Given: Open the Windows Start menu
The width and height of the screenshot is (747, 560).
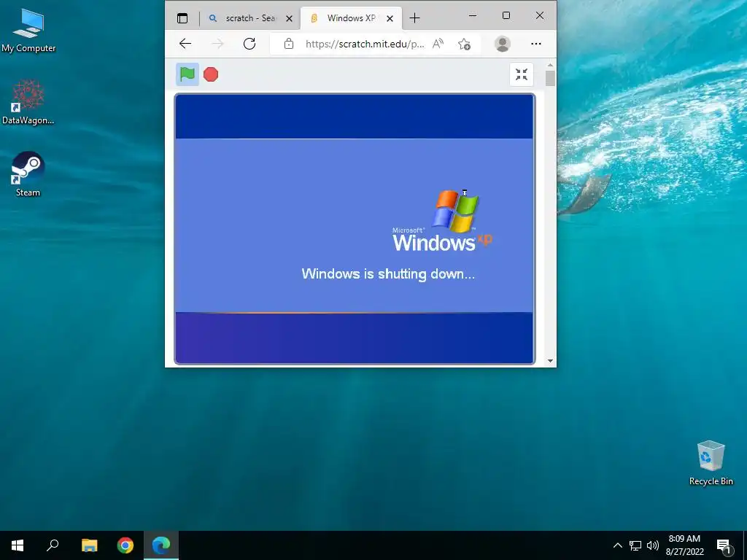Looking at the screenshot, I should pyautogui.click(x=18, y=545).
